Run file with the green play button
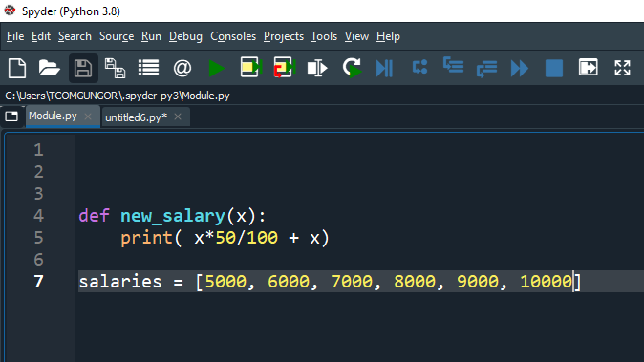 [216, 68]
